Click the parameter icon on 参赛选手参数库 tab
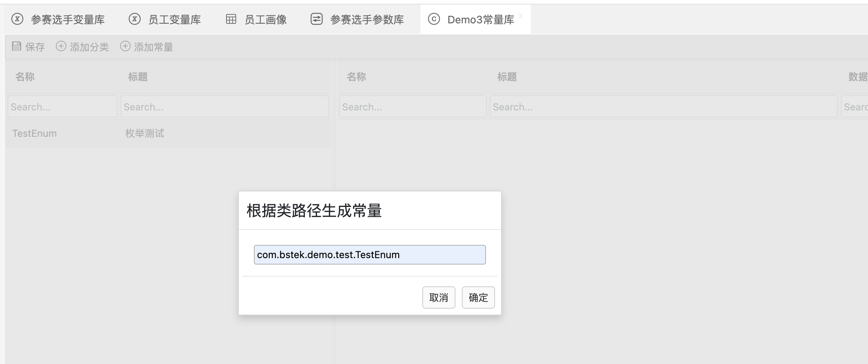The width and height of the screenshot is (868, 364). [x=316, y=19]
